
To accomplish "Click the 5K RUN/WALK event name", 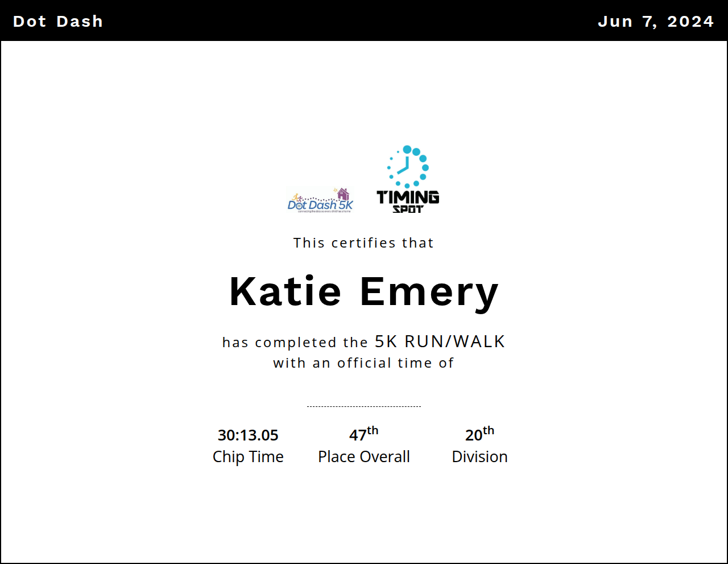I will [440, 341].
